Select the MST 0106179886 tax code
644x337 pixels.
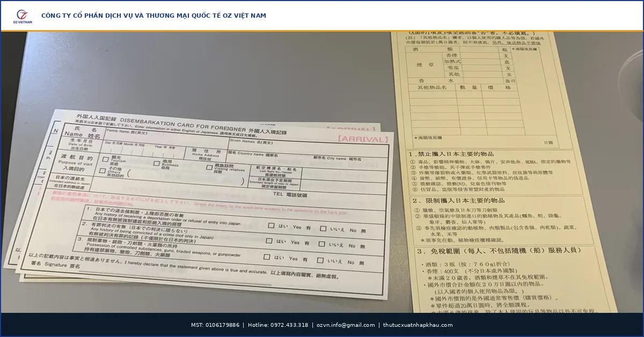pyautogui.click(x=215, y=325)
